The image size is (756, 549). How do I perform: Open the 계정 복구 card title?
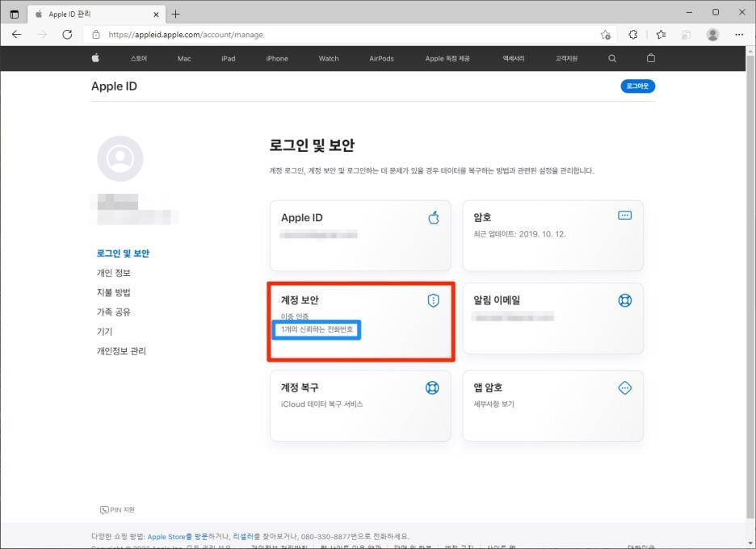click(300, 387)
